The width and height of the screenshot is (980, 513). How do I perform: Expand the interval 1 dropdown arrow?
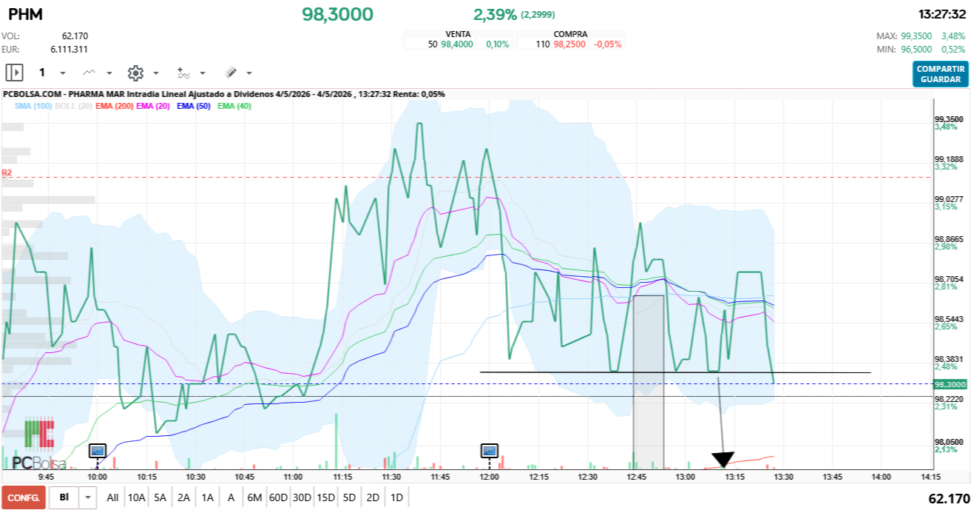click(62, 73)
